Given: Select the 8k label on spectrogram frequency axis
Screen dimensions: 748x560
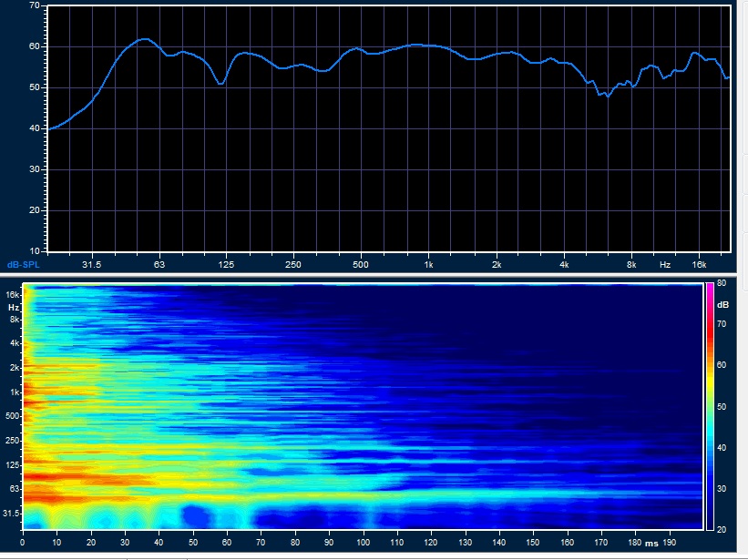Looking at the screenshot, I should point(15,320).
